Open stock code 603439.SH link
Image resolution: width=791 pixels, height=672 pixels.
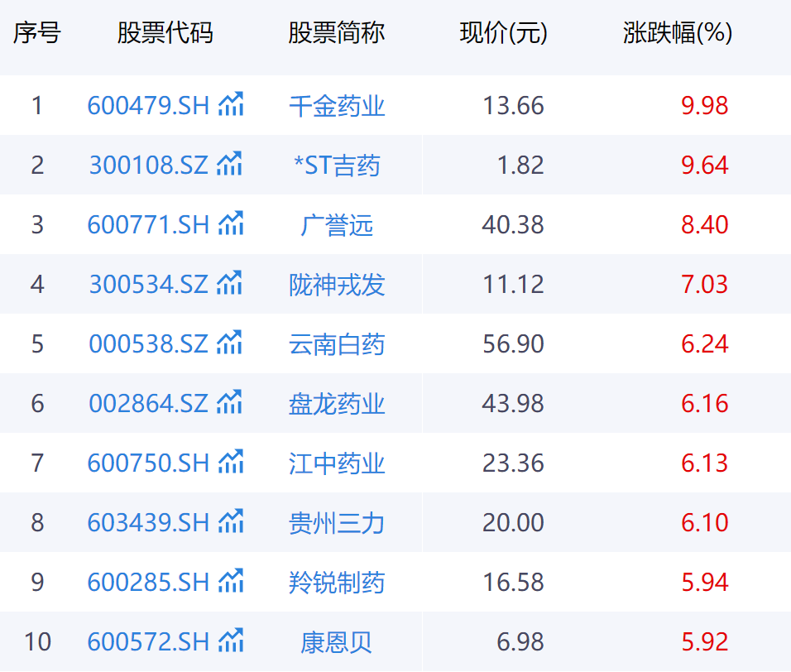(148, 523)
